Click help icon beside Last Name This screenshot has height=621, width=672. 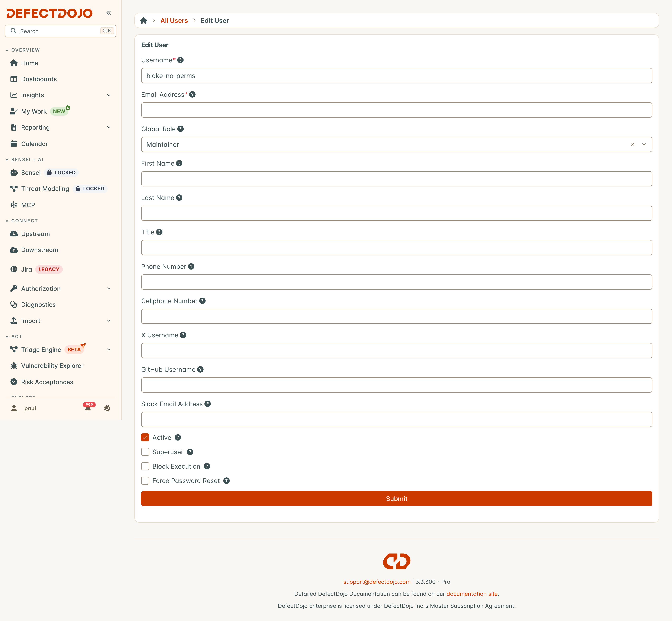[179, 198]
